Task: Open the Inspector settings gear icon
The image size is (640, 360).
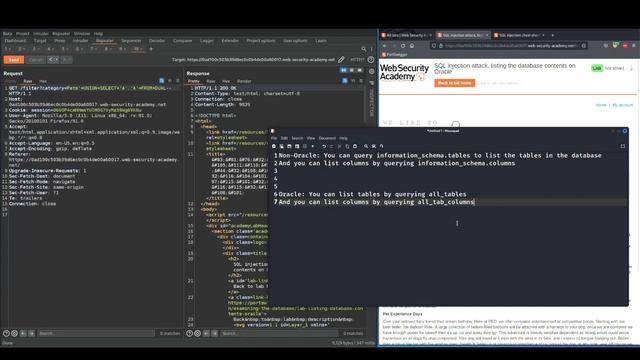Action: tap(371, 71)
